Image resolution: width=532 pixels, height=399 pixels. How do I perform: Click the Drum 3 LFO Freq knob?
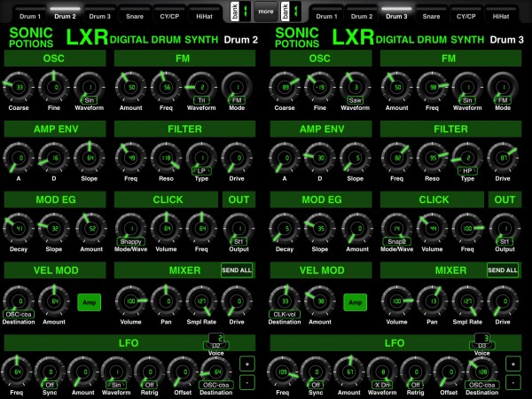click(283, 372)
